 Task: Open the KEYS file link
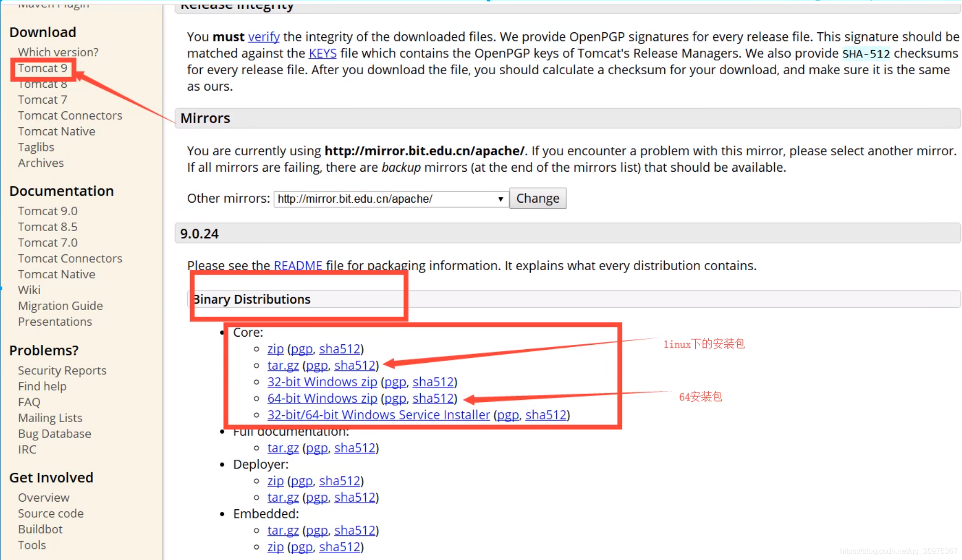point(322,53)
